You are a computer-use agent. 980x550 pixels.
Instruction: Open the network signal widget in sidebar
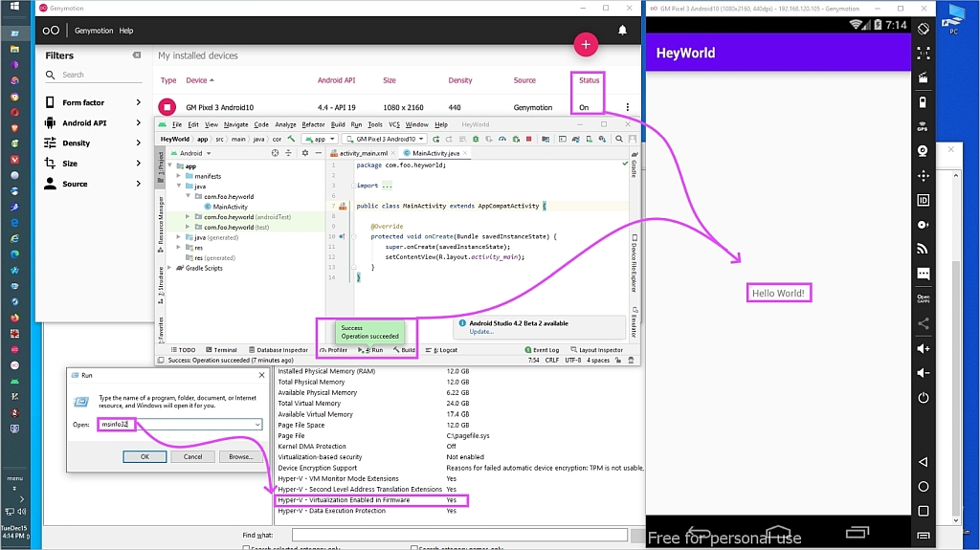tap(924, 249)
